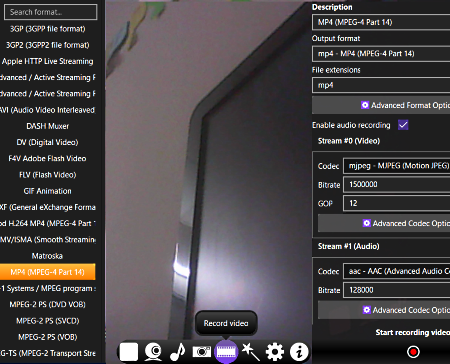Select H.264 MP4 (MPEG-4 Part) entry
This screenshot has width=450, height=364.
(x=48, y=223)
